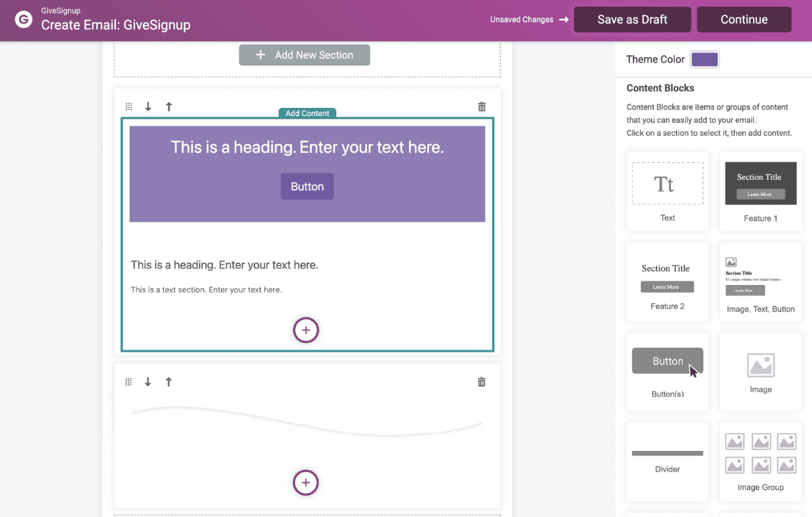812x517 pixels.
Task: Move the heading section up with arrow
Action: (x=169, y=106)
